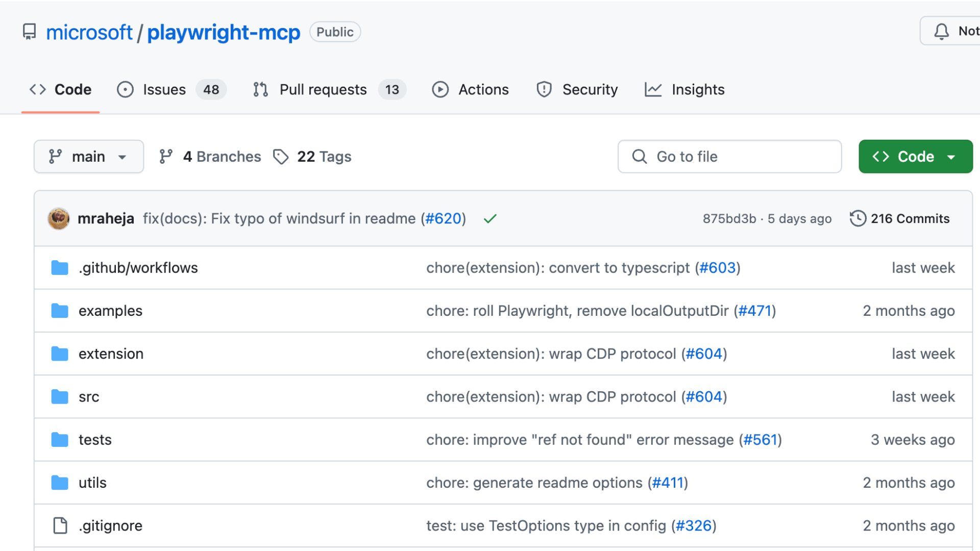The width and height of the screenshot is (980, 551).
Task: Go to the Actions tab
Action: point(483,89)
